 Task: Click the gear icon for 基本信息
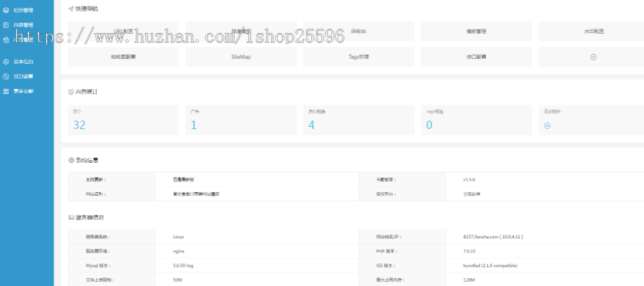point(6,62)
